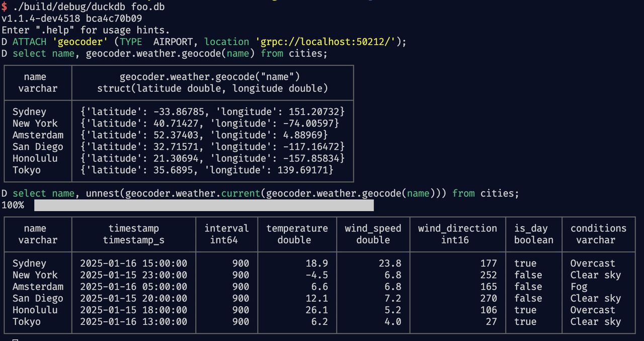Image resolution: width=644 pixels, height=341 pixels.
Task: Click the Fog condition for Amsterdam
Action: 579,287
